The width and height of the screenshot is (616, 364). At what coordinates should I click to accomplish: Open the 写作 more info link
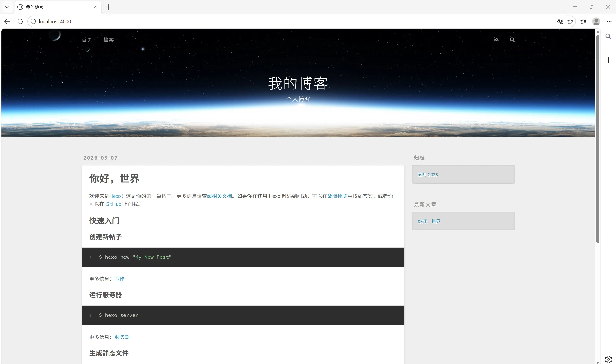pyautogui.click(x=120, y=279)
